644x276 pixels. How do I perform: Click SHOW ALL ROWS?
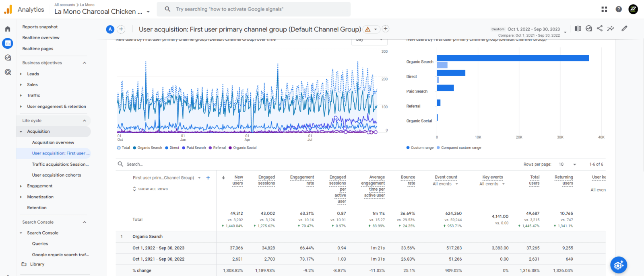pyautogui.click(x=150, y=189)
